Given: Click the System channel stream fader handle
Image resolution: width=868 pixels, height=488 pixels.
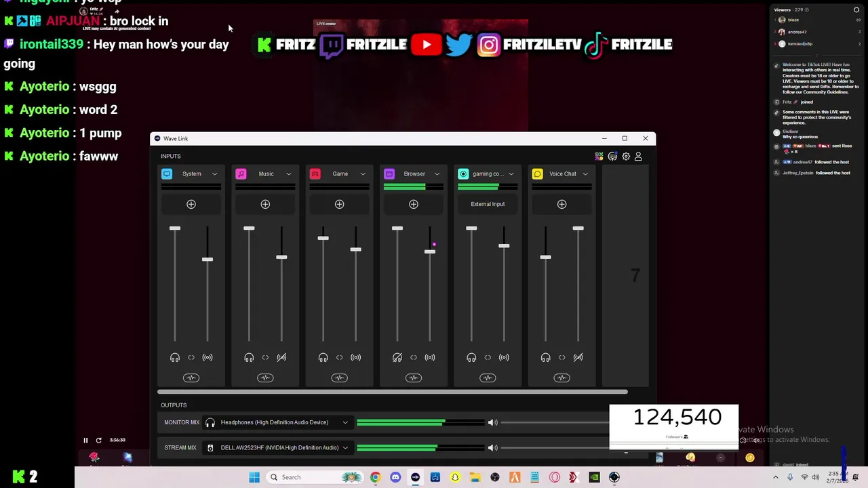Looking at the screenshot, I should pyautogui.click(x=208, y=259).
